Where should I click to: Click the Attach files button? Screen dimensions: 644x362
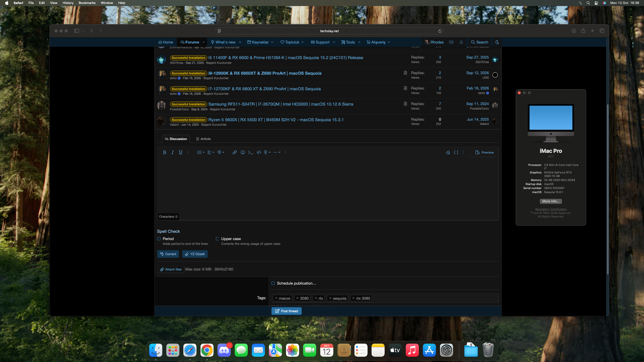click(x=171, y=269)
